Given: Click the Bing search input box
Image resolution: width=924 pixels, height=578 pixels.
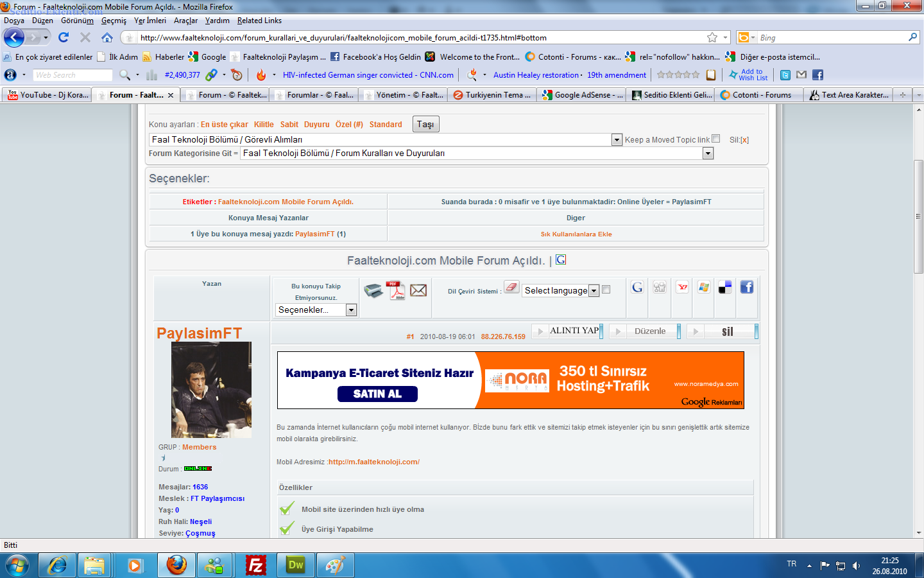Looking at the screenshot, I should [x=832, y=38].
